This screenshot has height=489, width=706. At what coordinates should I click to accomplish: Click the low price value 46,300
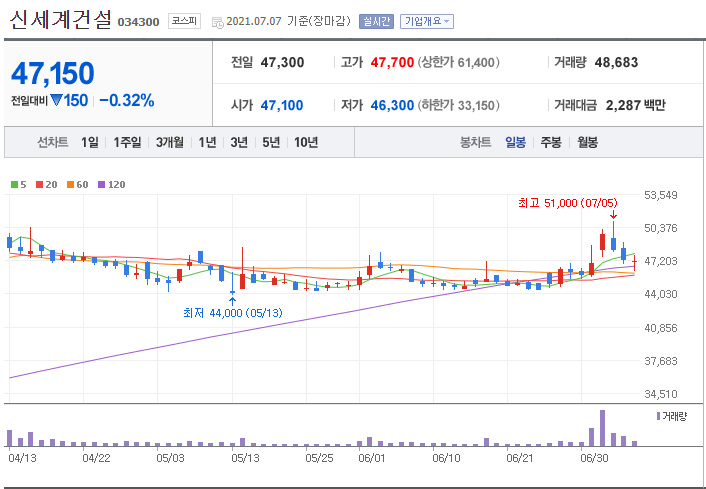(392, 105)
